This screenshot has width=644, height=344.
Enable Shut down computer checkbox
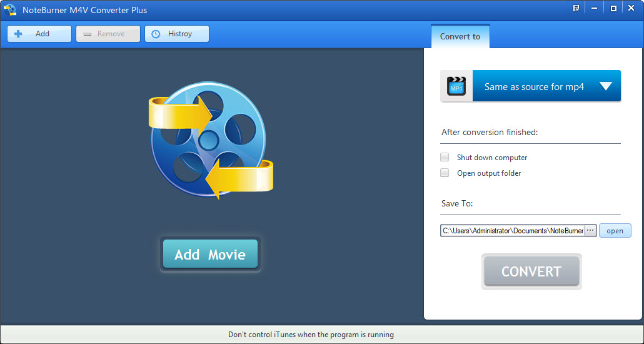(x=445, y=157)
